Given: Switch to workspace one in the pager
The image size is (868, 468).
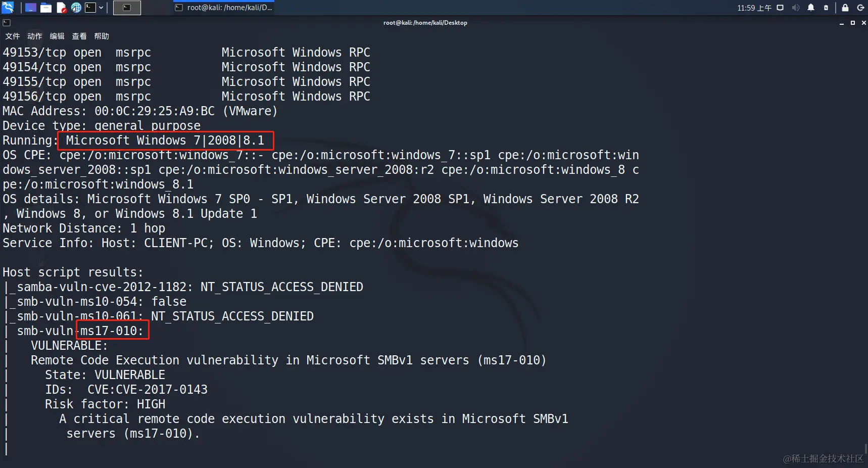Looking at the screenshot, I should [x=127, y=8].
